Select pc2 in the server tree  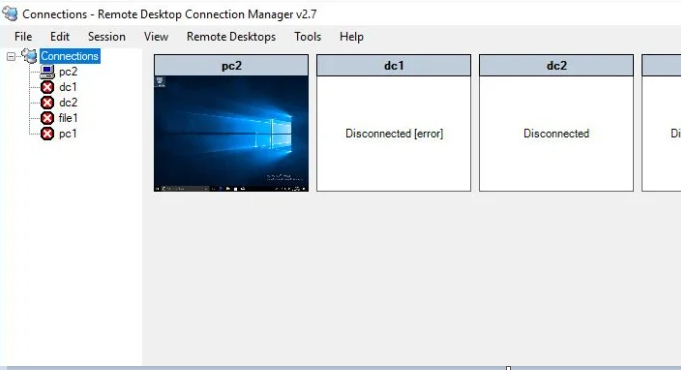pyautogui.click(x=68, y=72)
